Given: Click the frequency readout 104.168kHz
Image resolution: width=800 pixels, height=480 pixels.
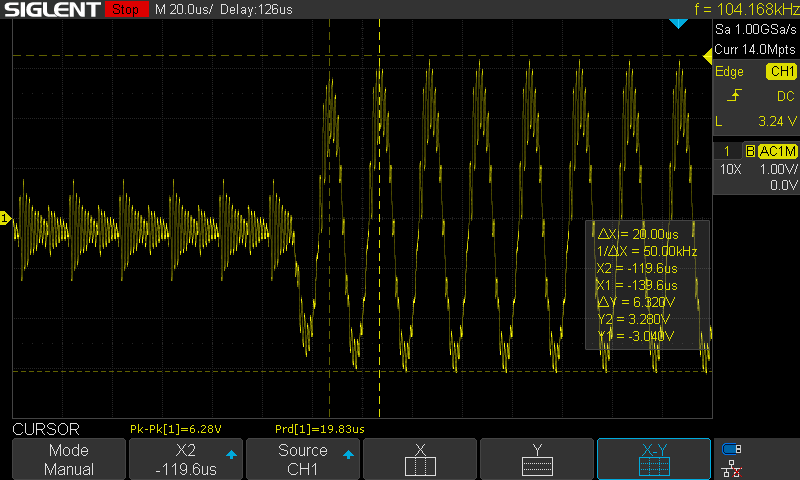Looking at the screenshot, I should [746, 9].
